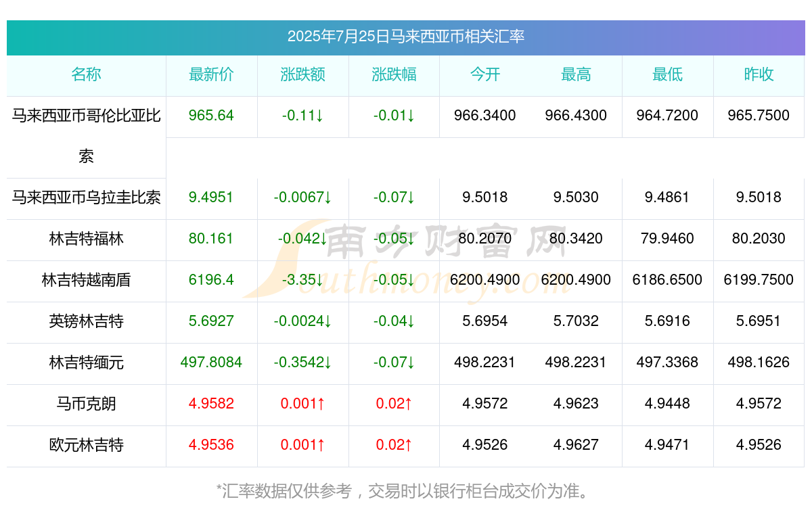Select the 马币克朗 row name
The height and width of the screenshot is (512, 812).
86,404
